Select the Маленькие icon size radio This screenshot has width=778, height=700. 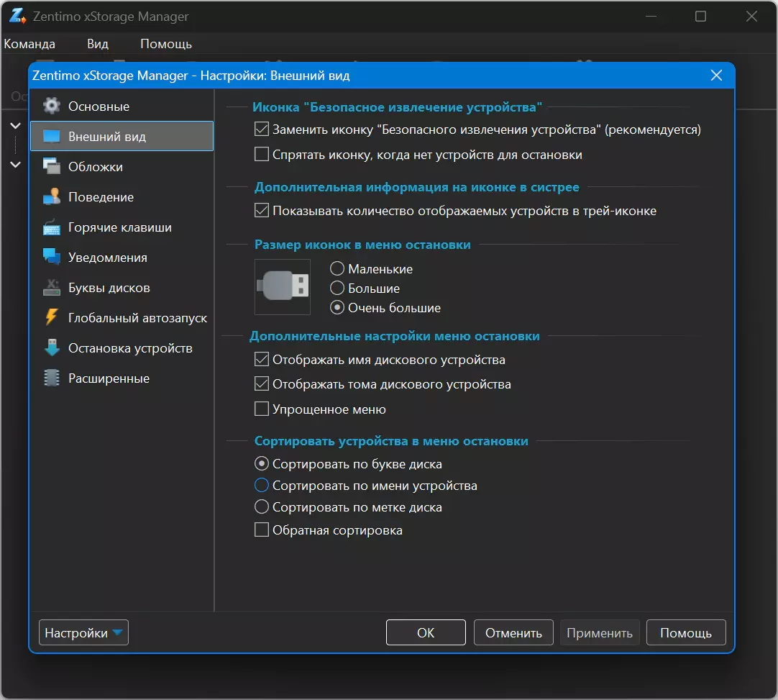click(337, 268)
